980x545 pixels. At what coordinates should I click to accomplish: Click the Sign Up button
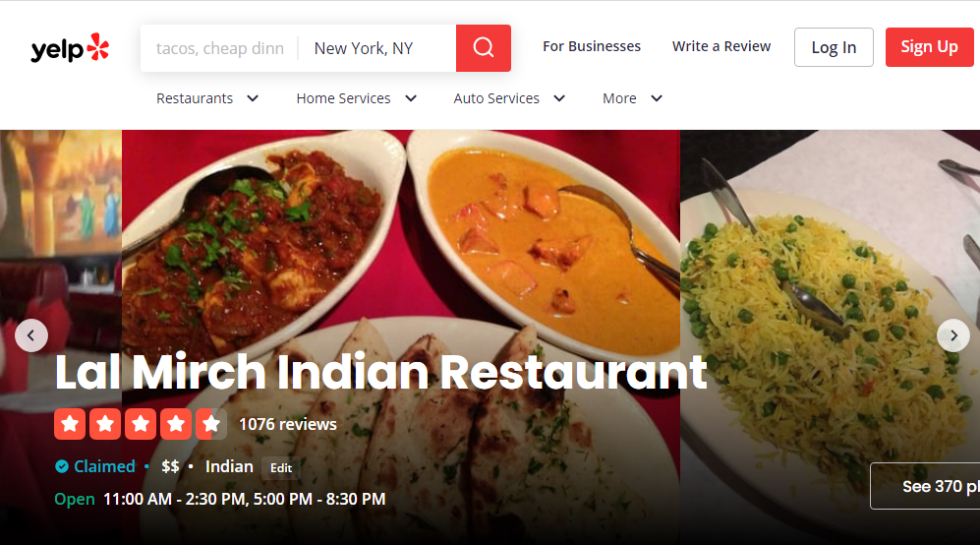pyautogui.click(x=929, y=47)
